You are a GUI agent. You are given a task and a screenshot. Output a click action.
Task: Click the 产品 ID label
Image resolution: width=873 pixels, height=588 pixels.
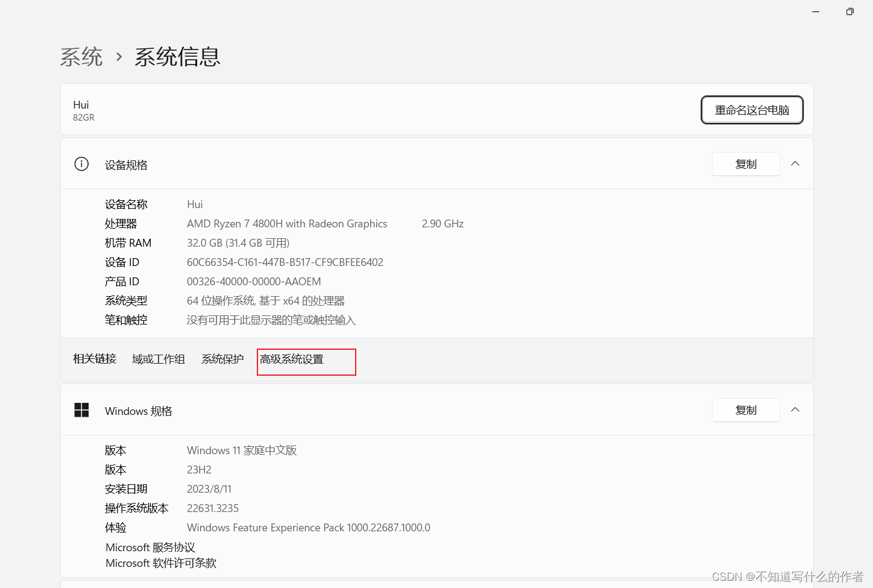pos(122,282)
